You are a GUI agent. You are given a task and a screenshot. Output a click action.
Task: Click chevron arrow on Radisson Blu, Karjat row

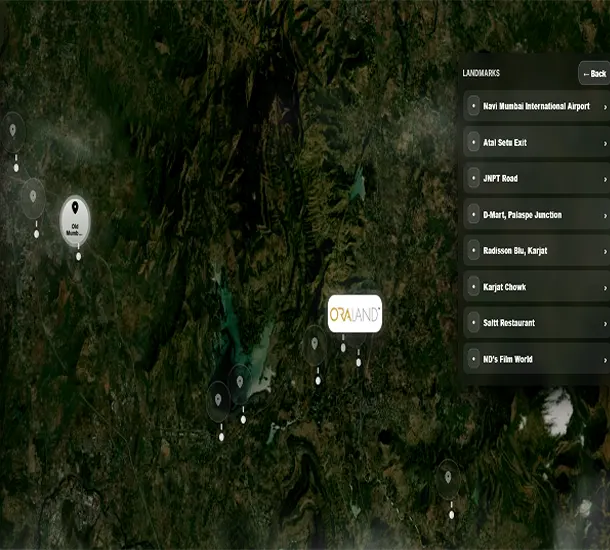click(x=605, y=252)
